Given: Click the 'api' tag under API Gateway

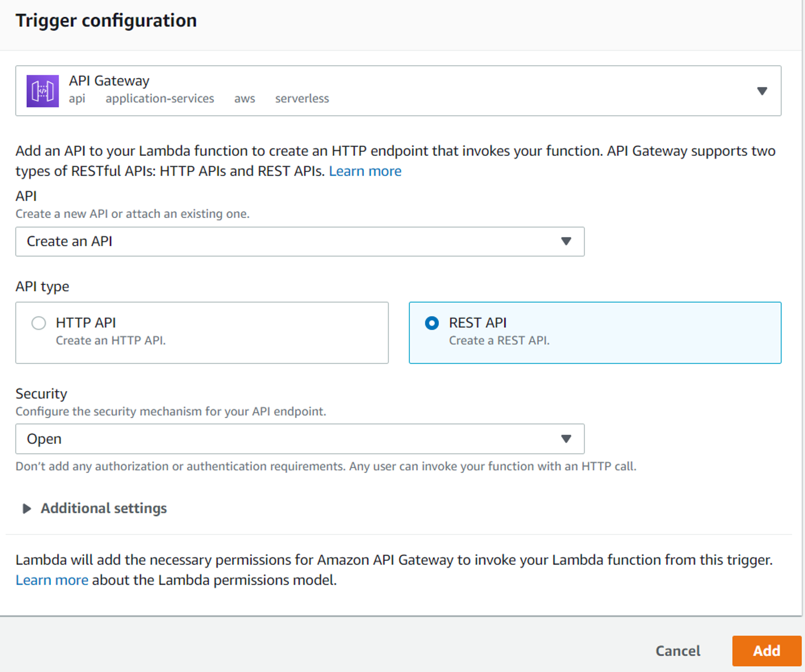Looking at the screenshot, I should pyautogui.click(x=77, y=99).
